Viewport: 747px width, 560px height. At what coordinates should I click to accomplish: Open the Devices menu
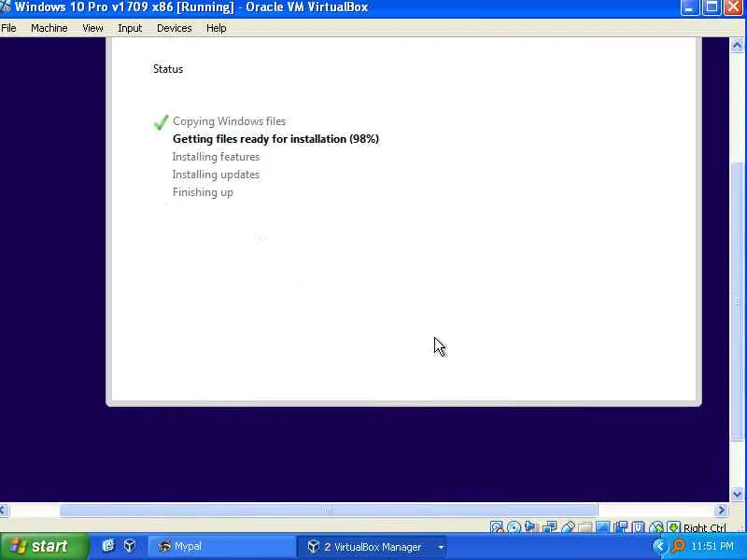pyautogui.click(x=174, y=28)
